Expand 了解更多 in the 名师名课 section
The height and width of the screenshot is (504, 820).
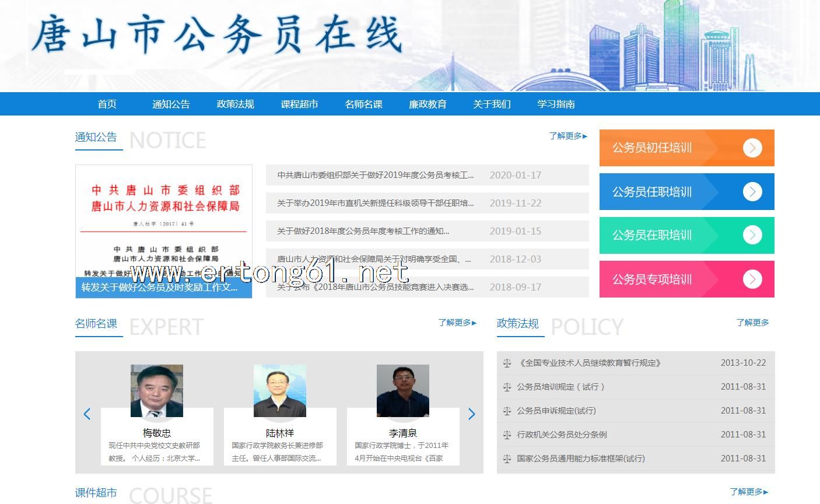tap(457, 323)
